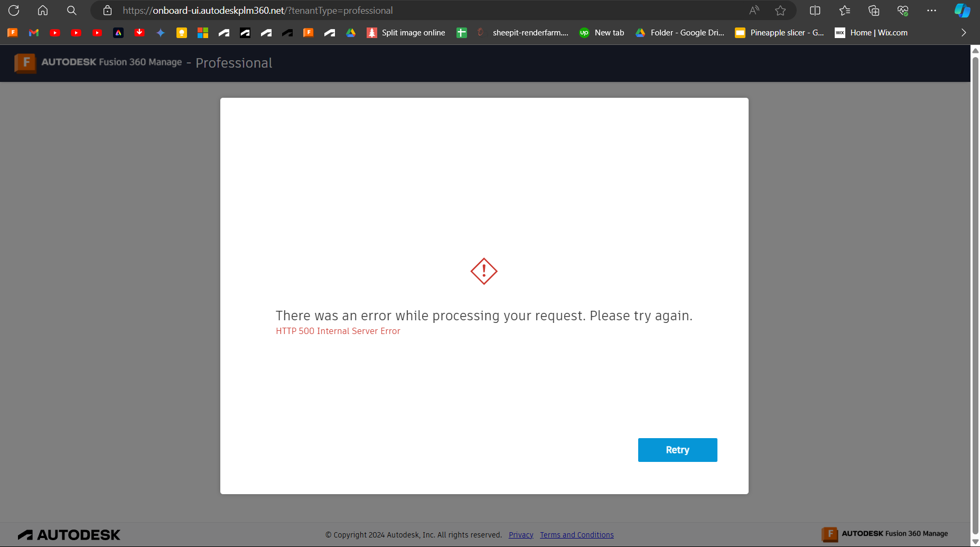Open the Privacy link in the footer
980x547 pixels.
click(x=520, y=534)
